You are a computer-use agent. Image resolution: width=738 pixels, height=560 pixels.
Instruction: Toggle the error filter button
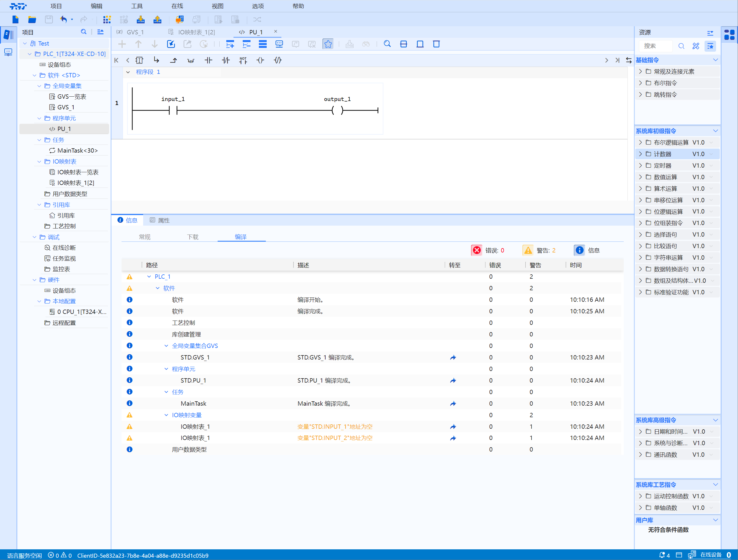coord(477,250)
